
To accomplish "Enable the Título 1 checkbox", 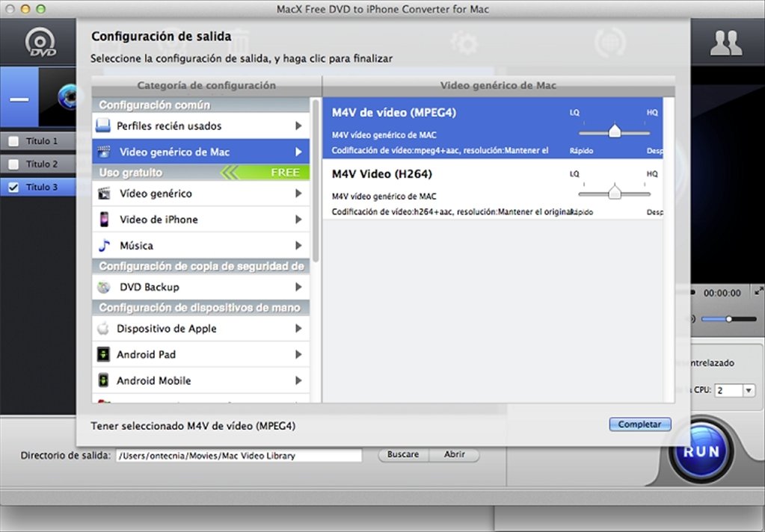I will [x=13, y=141].
